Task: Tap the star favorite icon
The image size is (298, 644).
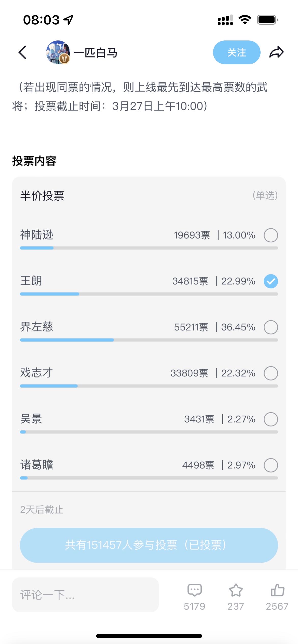Action: pos(236,590)
